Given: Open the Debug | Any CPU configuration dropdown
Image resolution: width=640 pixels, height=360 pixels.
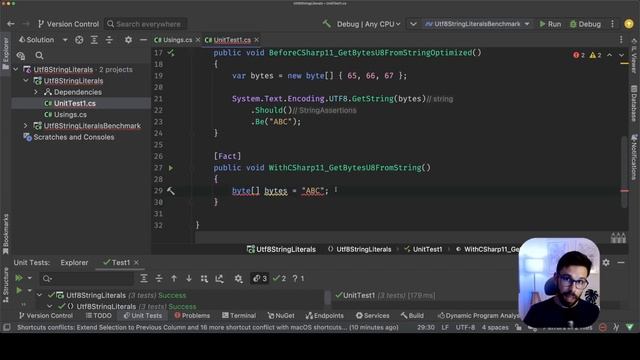Looking at the screenshot, I should pyautogui.click(x=368, y=24).
